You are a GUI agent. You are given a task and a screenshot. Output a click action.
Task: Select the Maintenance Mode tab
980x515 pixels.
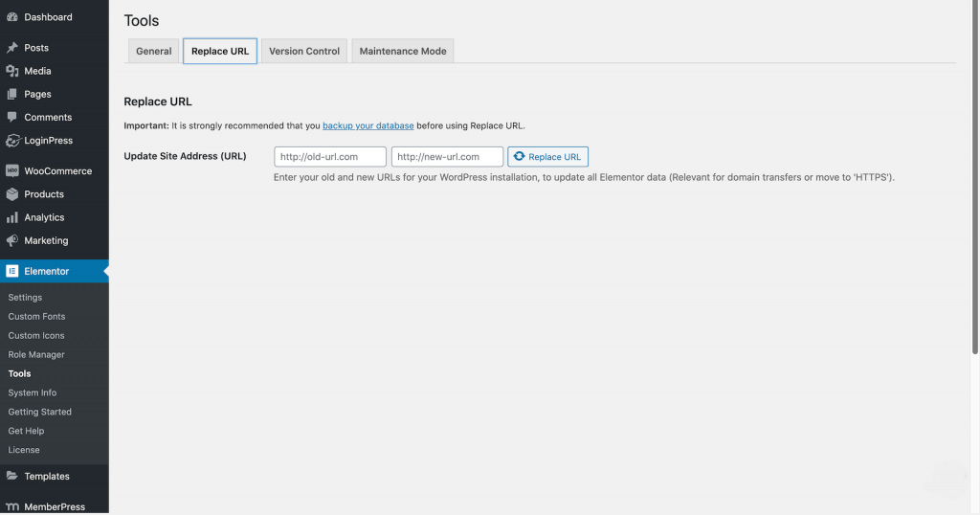tap(403, 52)
